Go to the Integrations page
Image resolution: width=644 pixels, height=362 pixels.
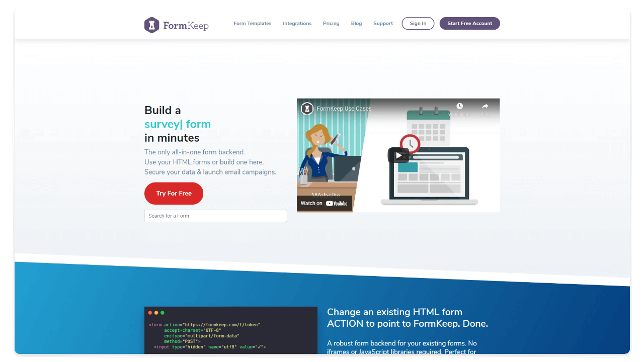297,24
